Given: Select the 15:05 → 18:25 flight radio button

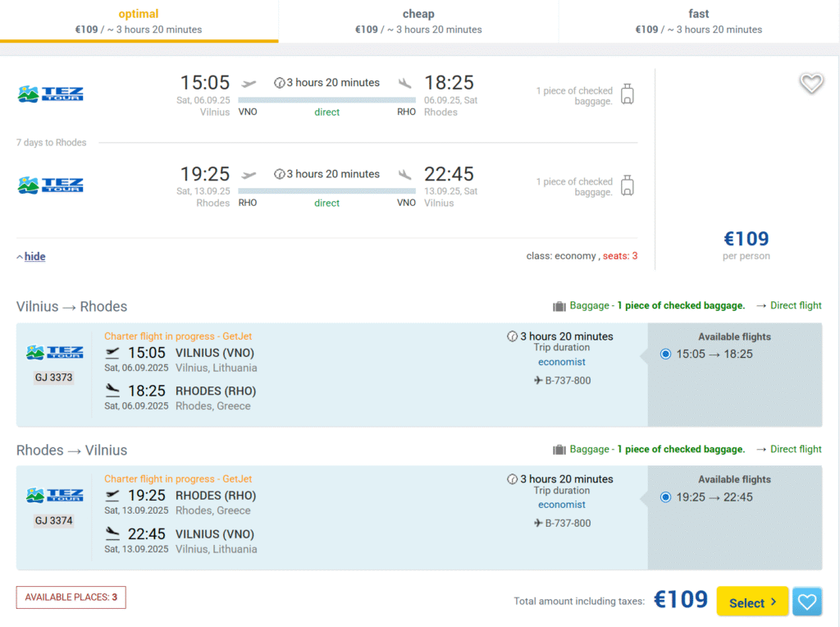Looking at the screenshot, I should [x=665, y=355].
